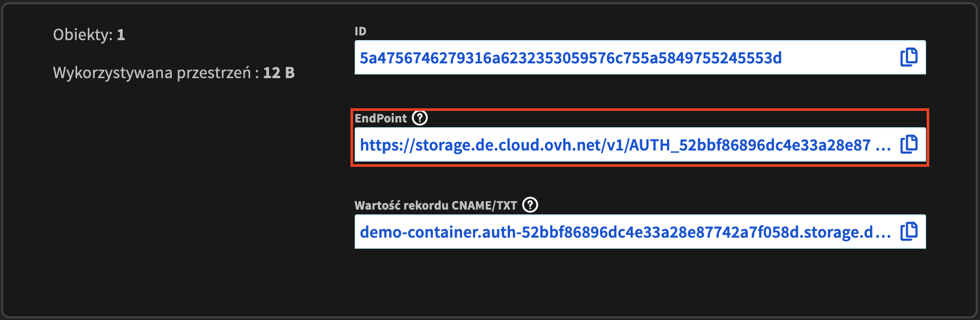Copy the CNAME/TXT record value
980x320 pixels.
[909, 231]
